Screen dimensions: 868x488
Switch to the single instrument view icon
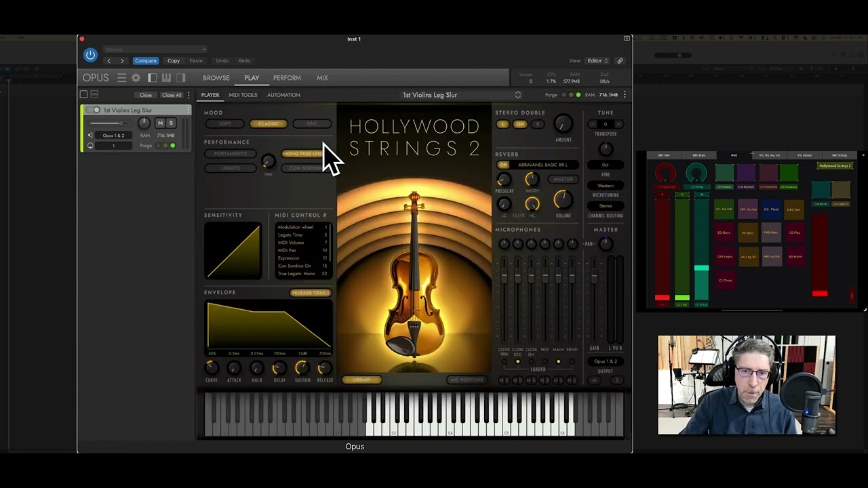pyautogui.click(x=84, y=94)
